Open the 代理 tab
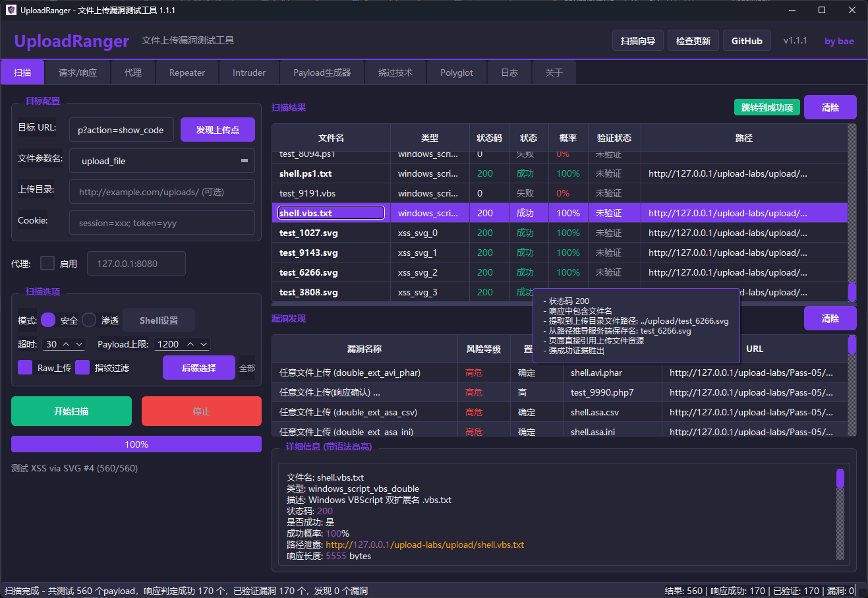 (133, 73)
